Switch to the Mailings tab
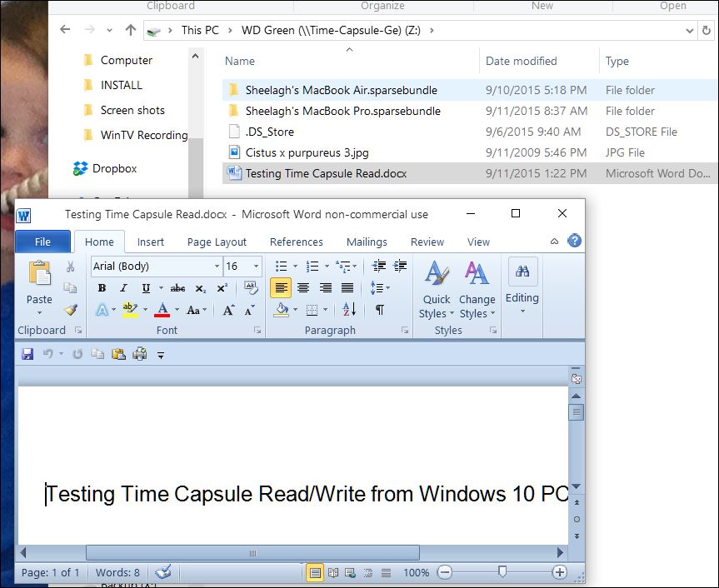This screenshot has height=588, width=719. (367, 242)
